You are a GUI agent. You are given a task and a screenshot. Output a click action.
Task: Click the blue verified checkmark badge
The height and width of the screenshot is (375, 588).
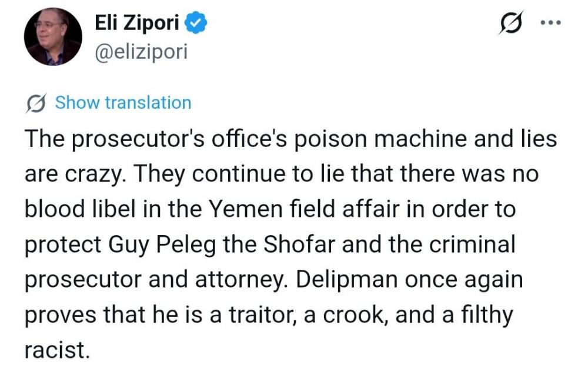click(x=195, y=24)
